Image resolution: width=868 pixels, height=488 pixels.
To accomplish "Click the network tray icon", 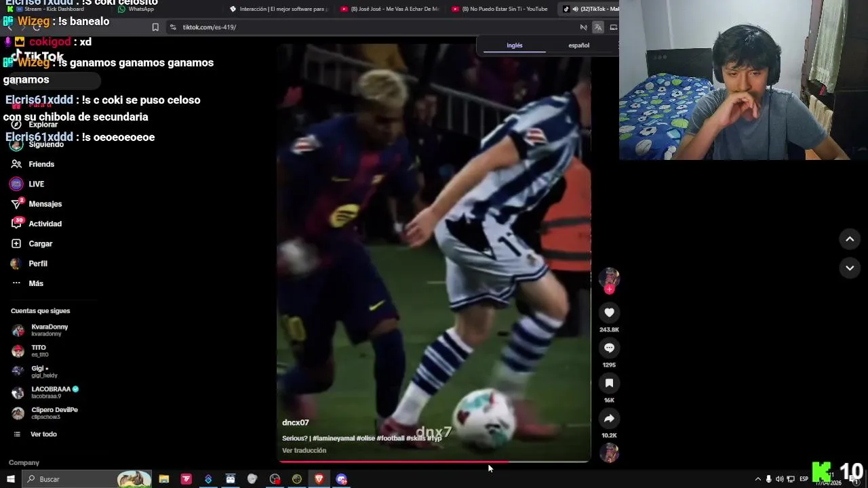I will (791, 479).
